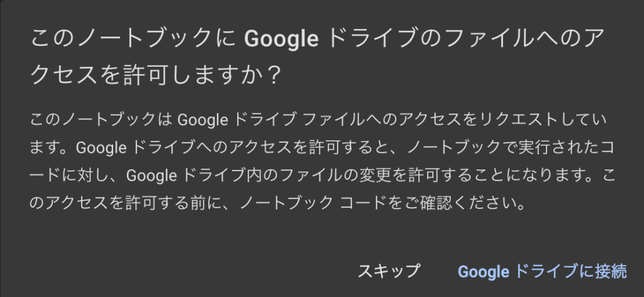This screenshot has width=644, height=297.
Task: Connect via Google ドライブに接続 button
Action: pyautogui.click(x=542, y=271)
